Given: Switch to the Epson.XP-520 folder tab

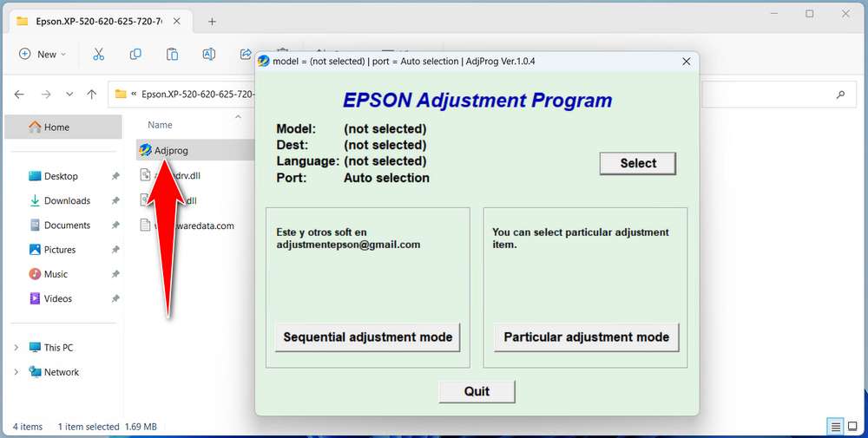Looking at the screenshot, I should point(99,21).
